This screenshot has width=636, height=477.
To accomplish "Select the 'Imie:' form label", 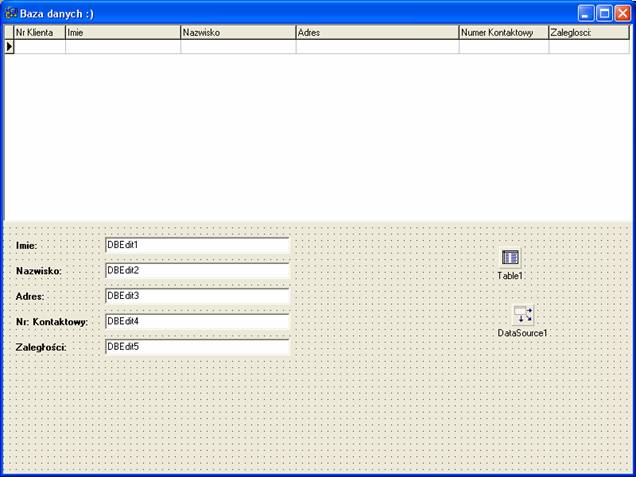I will tap(27, 246).
